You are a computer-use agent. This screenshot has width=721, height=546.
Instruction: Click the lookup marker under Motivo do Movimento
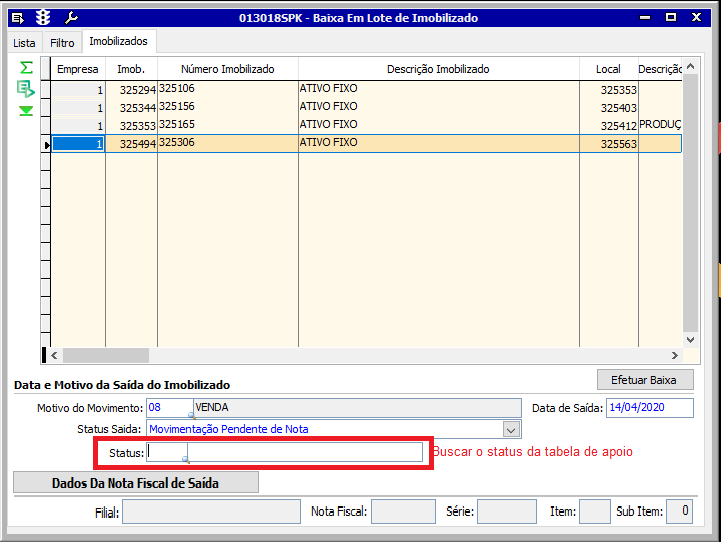[191, 415]
